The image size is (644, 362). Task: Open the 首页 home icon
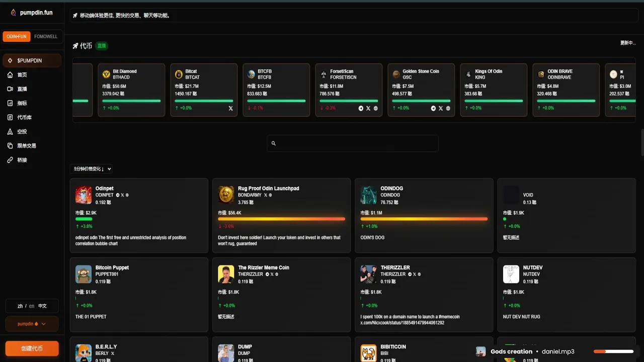coord(10,75)
